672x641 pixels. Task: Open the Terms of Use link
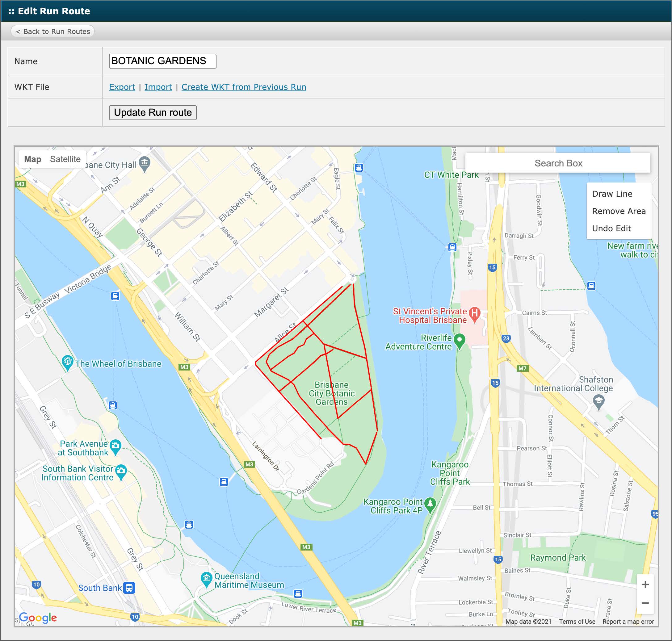click(x=577, y=622)
